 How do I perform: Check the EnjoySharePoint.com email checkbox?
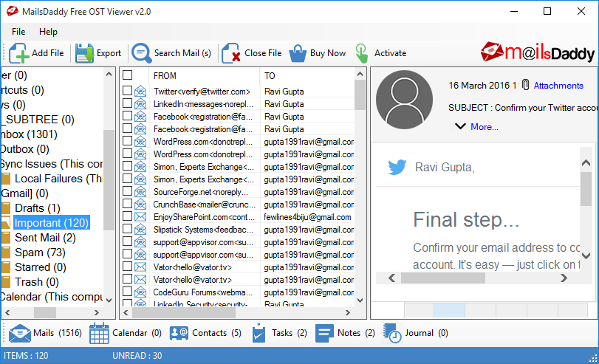click(x=128, y=216)
